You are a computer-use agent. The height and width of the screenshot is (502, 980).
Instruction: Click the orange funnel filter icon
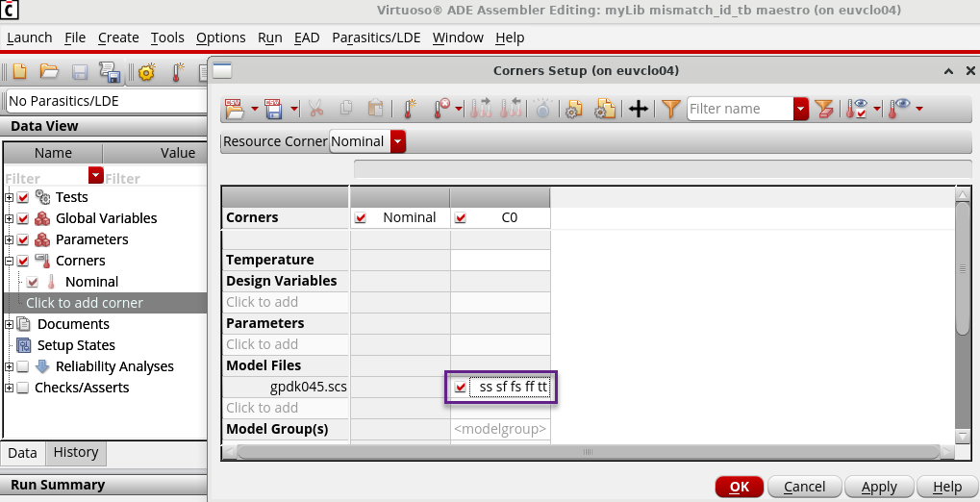coord(670,109)
